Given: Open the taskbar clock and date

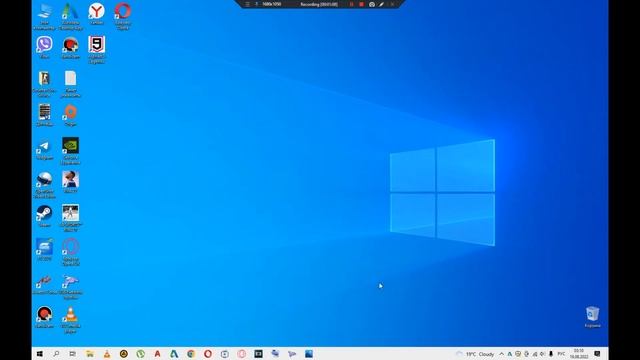Looking at the screenshot, I should [x=579, y=354].
